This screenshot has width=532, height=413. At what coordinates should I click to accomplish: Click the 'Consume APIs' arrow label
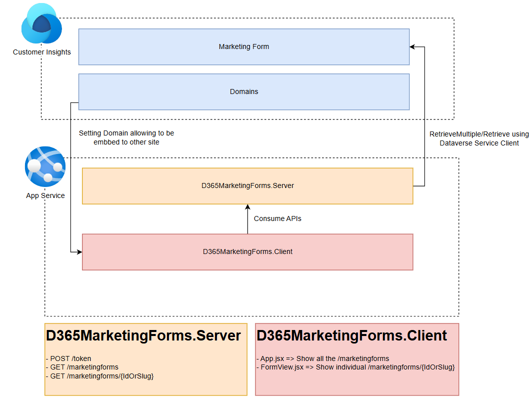coord(277,218)
